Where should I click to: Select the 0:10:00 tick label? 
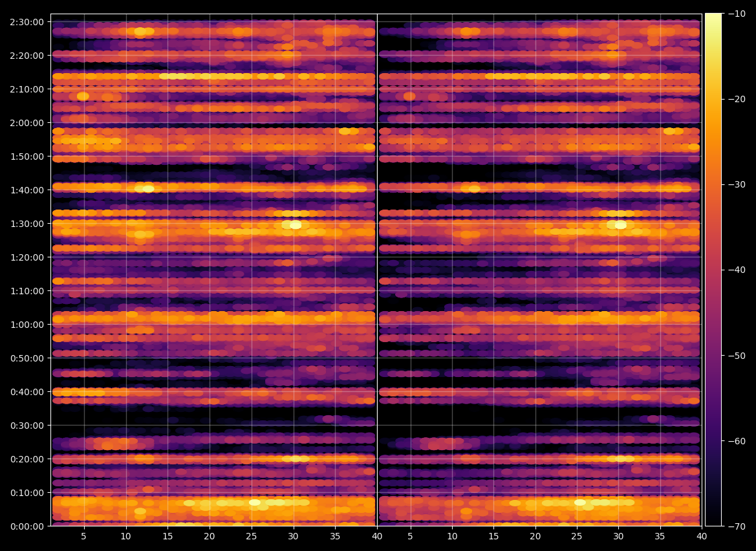pyautogui.click(x=27, y=493)
